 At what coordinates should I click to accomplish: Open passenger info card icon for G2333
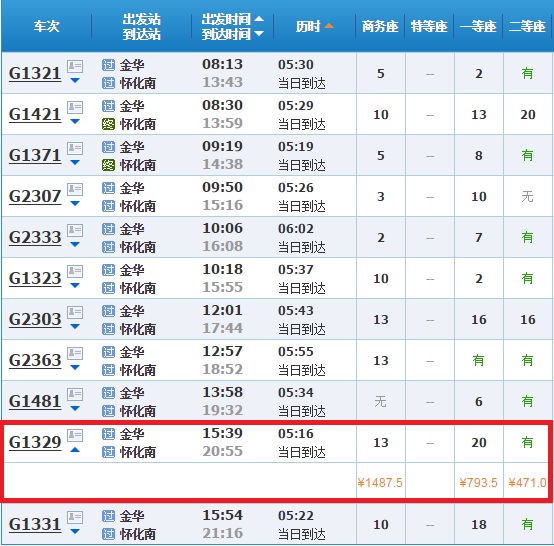[x=75, y=230]
